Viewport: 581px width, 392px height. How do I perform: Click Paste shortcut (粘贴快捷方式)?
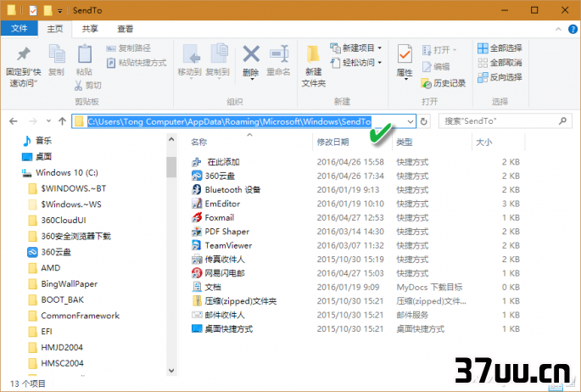click(x=137, y=63)
